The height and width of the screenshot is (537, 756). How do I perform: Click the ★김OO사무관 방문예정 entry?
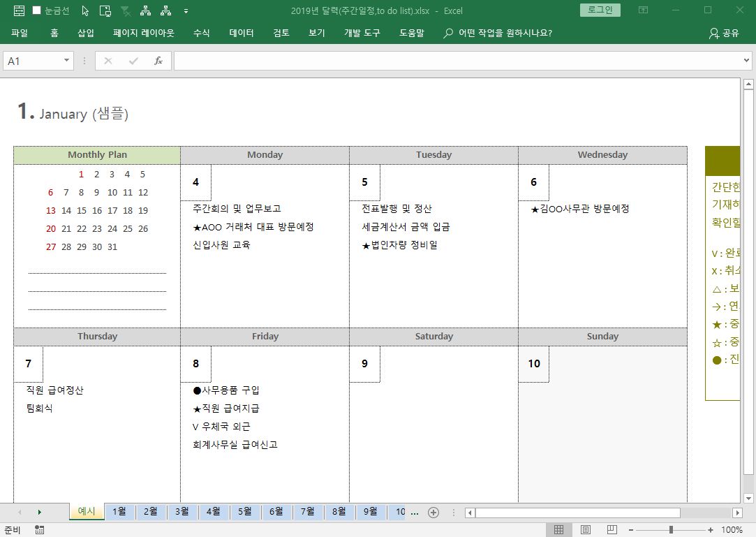pyautogui.click(x=579, y=208)
